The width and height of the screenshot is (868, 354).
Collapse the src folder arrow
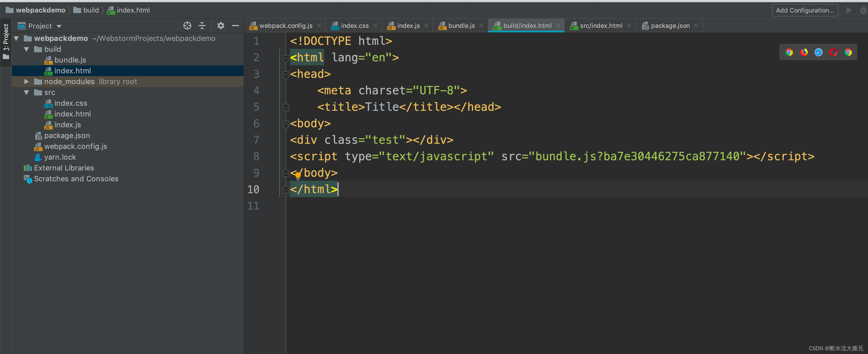pos(26,92)
